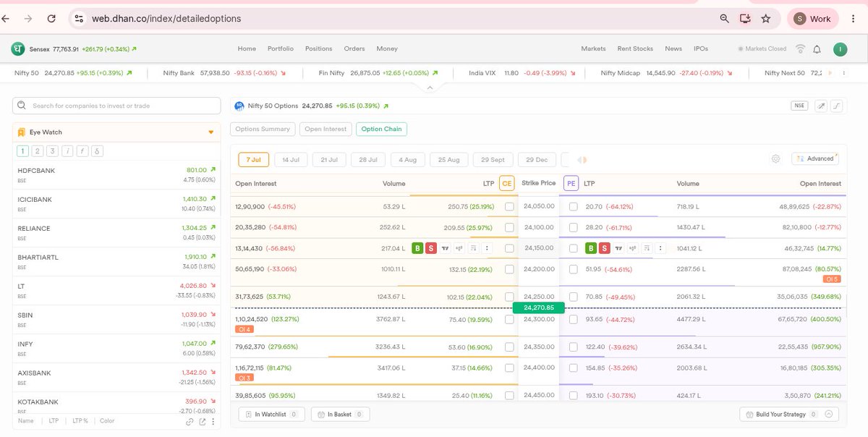
Task: Click the connection status wifi icon
Action: pos(800,49)
